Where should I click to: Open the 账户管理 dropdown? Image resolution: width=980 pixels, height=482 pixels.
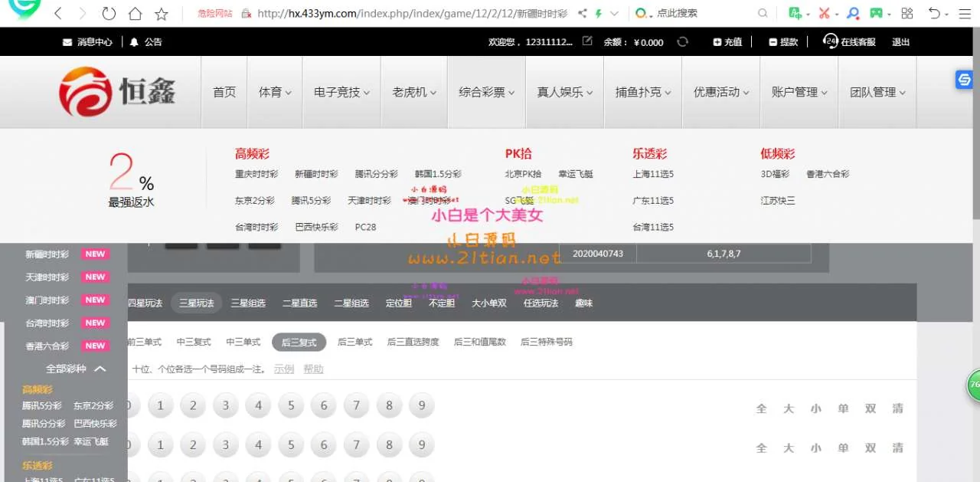click(x=799, y=92)
